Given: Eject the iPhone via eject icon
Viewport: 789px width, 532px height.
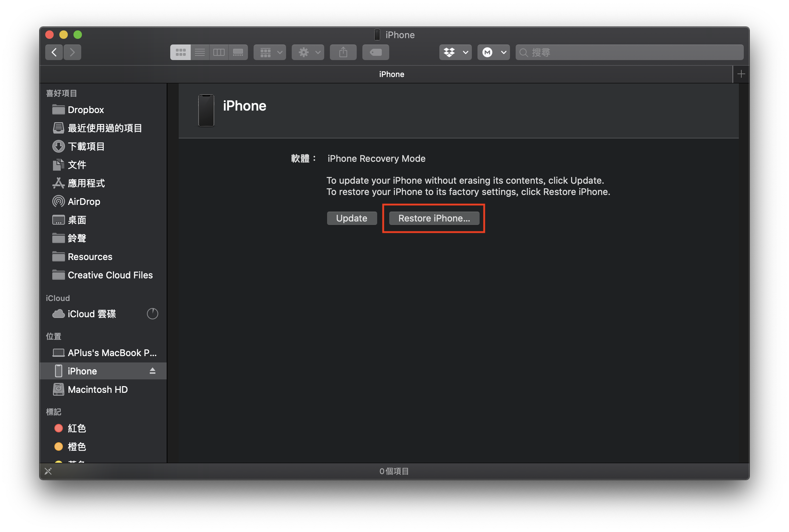Looking at the screenshot, I should [x=153, y=371].
